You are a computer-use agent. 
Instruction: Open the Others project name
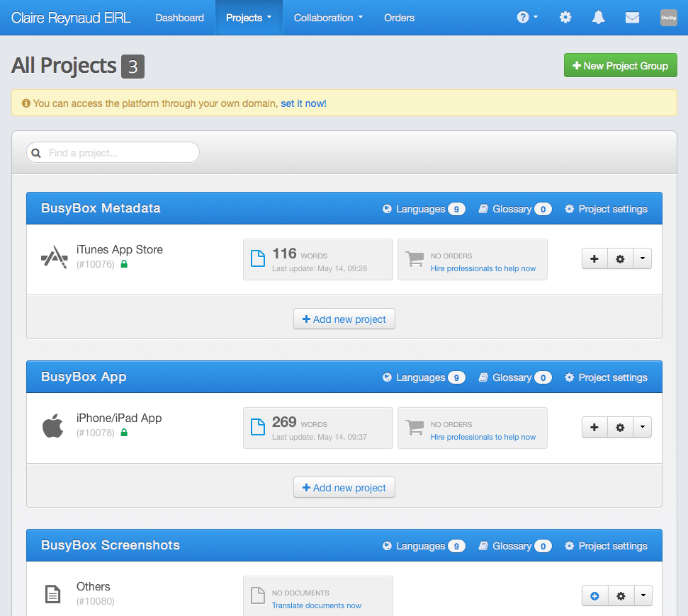(93, 587)
